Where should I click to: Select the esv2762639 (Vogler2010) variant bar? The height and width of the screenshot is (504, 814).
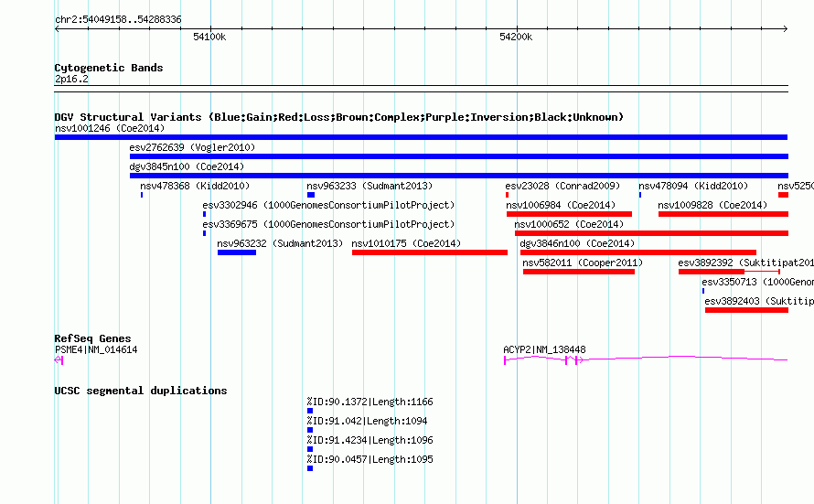pos(459,156)
